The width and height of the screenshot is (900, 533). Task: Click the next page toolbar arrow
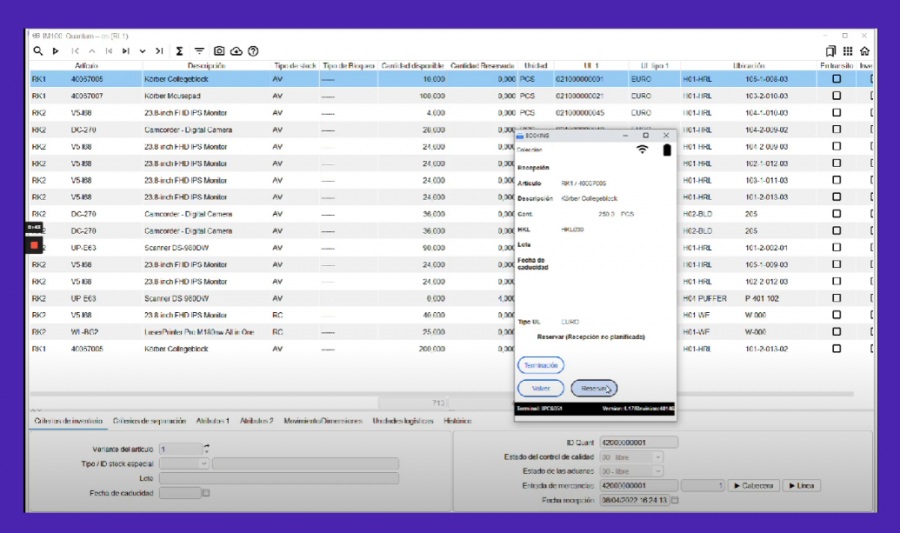click(126, 51)
